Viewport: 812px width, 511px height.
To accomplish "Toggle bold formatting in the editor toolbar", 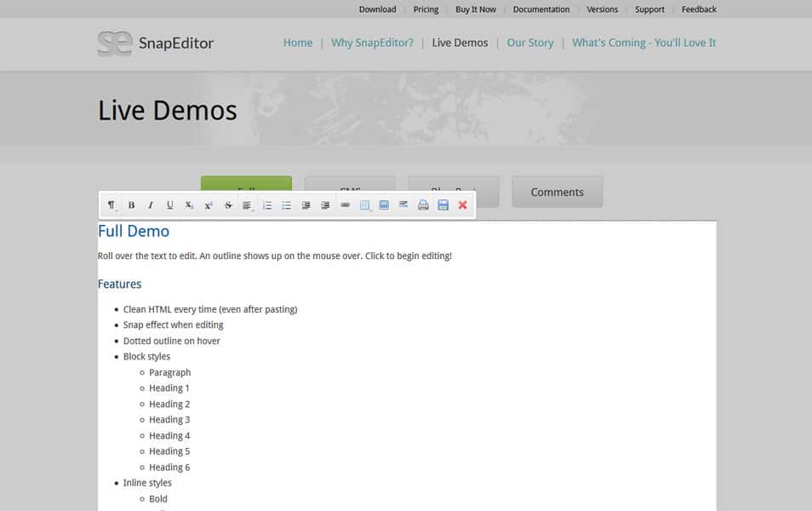I will pyautogui.click(x=132, y=204).
